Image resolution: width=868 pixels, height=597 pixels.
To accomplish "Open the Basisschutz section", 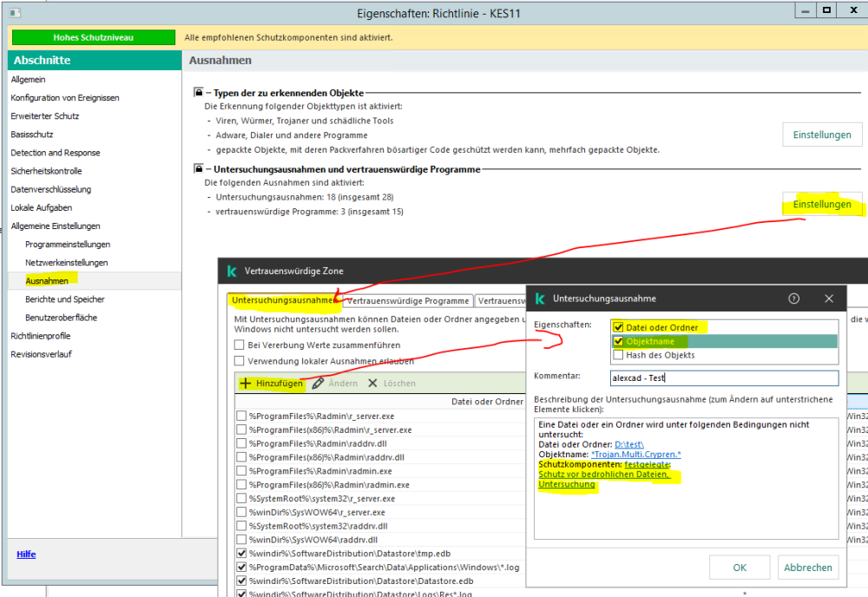I will click(32, 134).
